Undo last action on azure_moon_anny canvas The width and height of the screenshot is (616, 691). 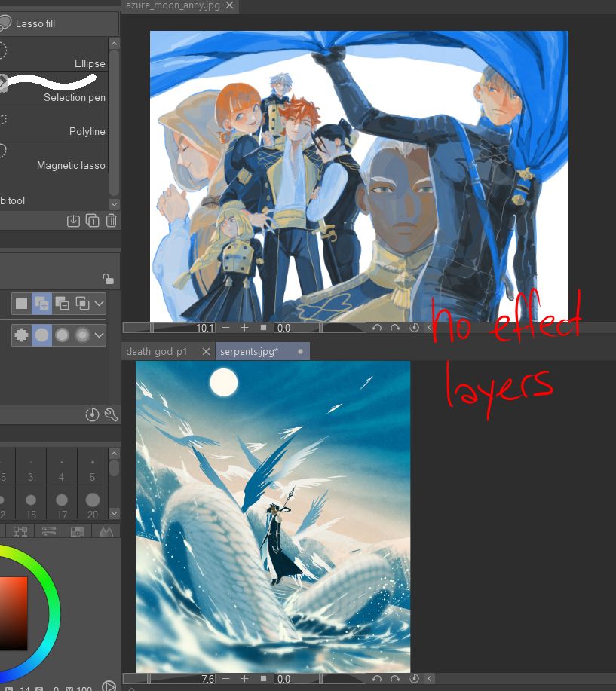click(x=375, y=327)
